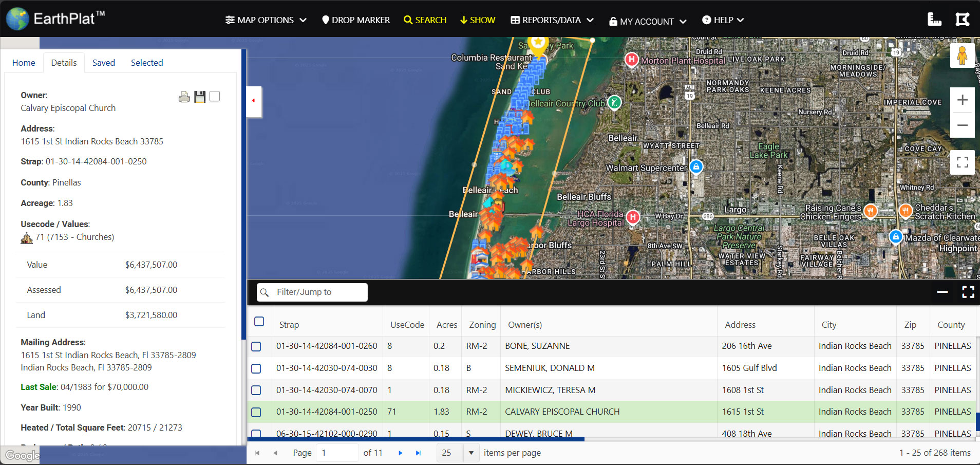Click the Morton Plant Hospital marker

[631, 60]
